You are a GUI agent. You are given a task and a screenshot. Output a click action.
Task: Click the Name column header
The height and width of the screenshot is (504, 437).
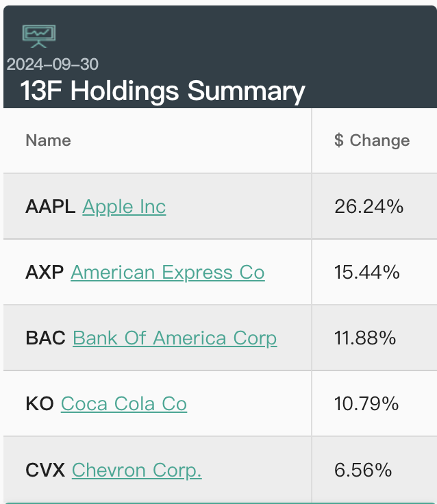(48, 140)
